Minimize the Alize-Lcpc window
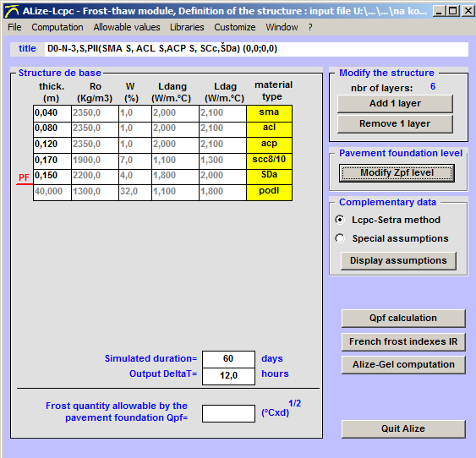This screenshot has width=476, height=458. coord(439,12)
